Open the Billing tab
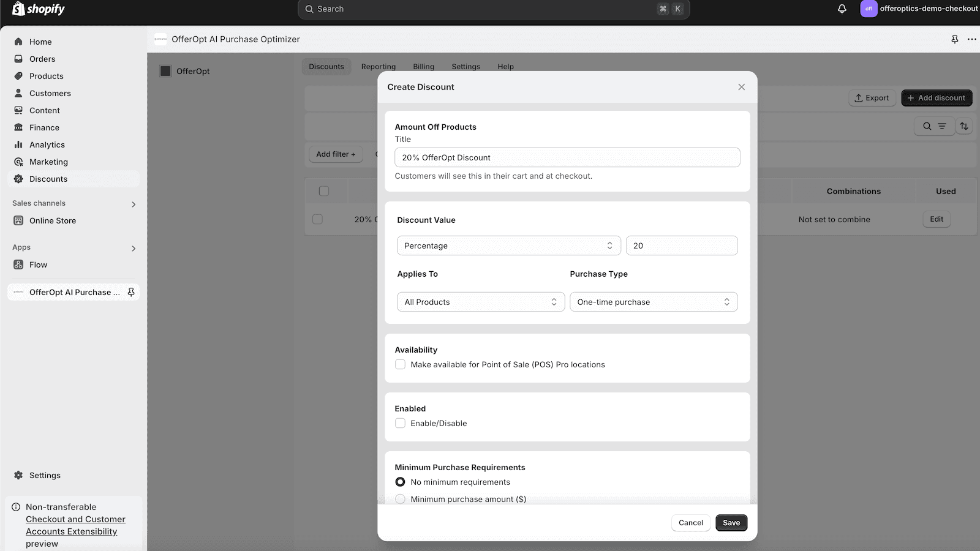This screenshot has width=980, height=551. coord(423,66)
